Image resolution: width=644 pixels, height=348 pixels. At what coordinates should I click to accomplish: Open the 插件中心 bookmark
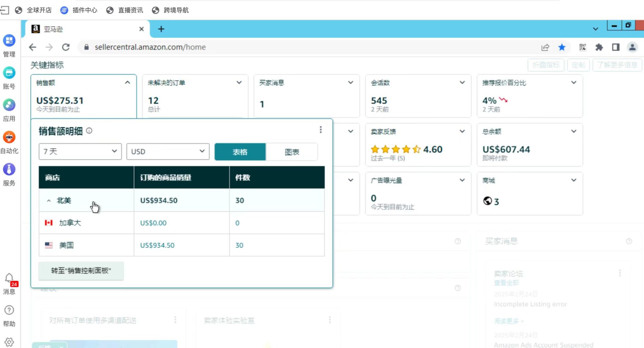[x=79, y=10]
